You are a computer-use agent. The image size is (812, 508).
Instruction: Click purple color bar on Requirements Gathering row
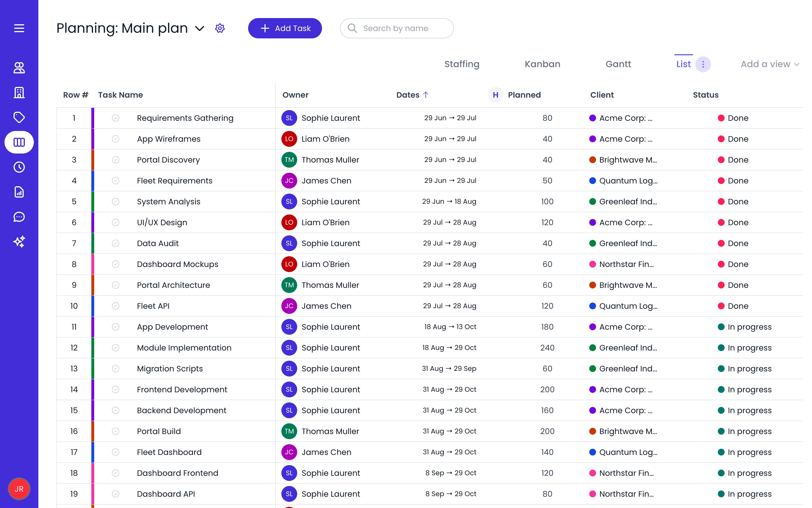[92, 118]
